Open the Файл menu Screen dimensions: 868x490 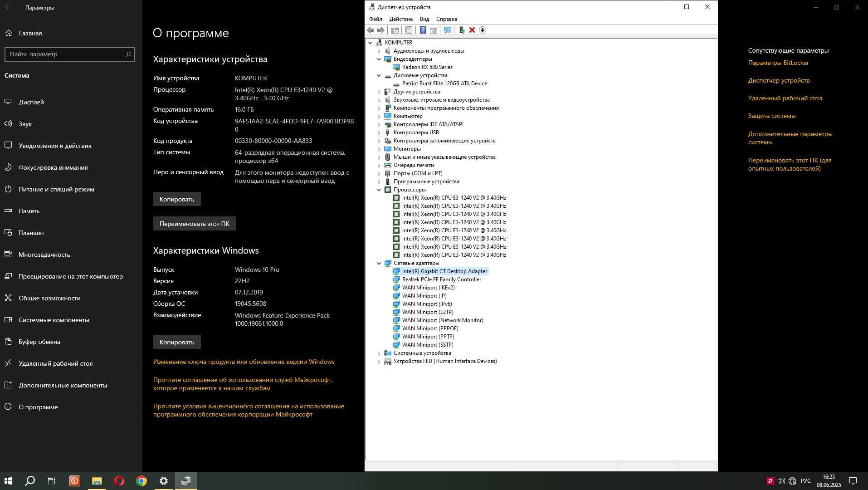[x=375, y=19]
